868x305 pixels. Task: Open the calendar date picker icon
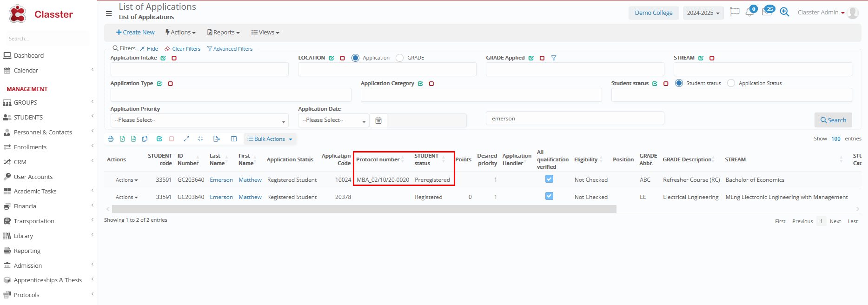(378, 120)
